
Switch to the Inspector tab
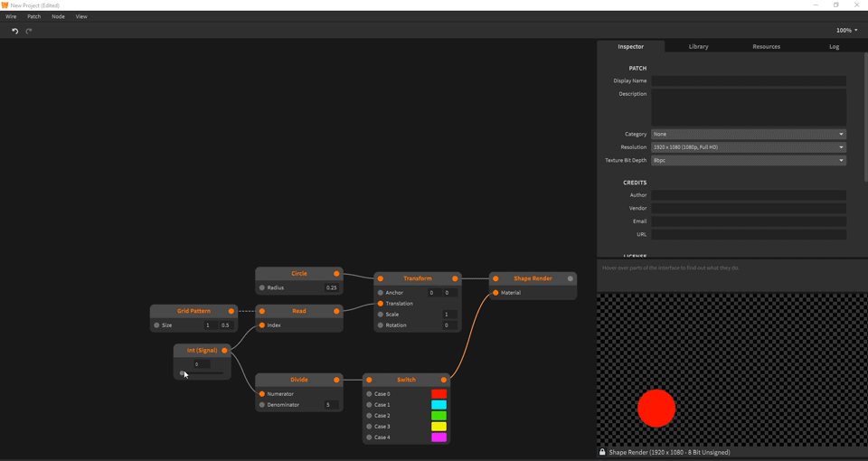[630, 46]
